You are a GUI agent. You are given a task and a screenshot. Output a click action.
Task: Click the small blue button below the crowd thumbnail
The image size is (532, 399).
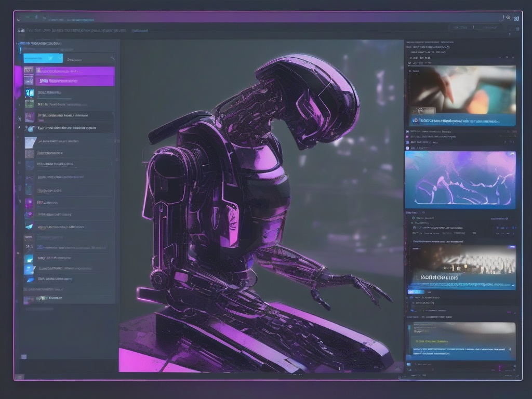(x=416, y=292)
